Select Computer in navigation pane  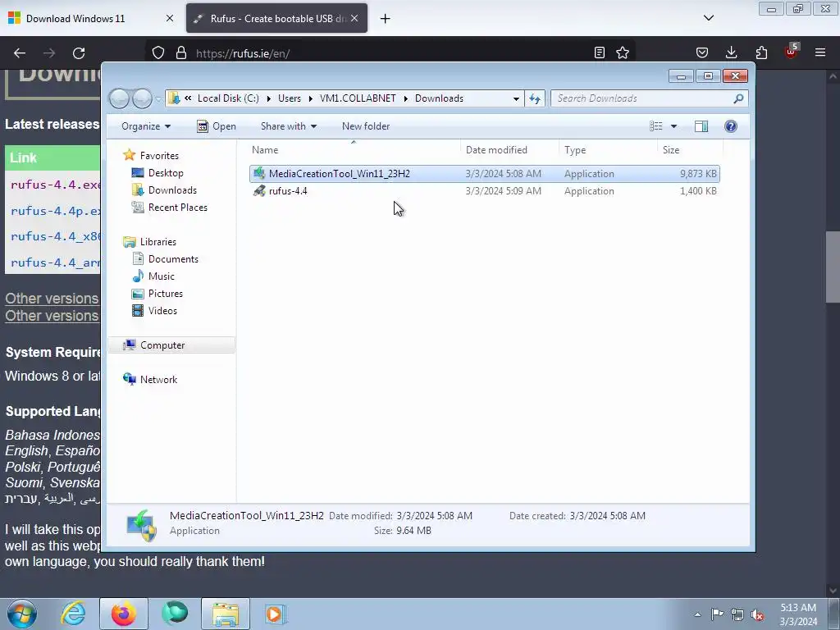(171, 345)
